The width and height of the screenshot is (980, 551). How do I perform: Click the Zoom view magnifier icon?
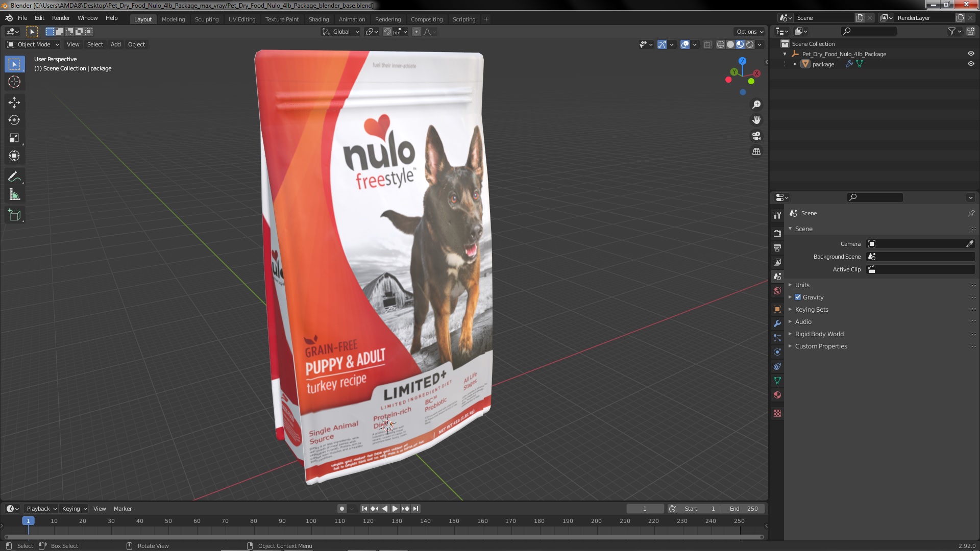tap(756, 105)
